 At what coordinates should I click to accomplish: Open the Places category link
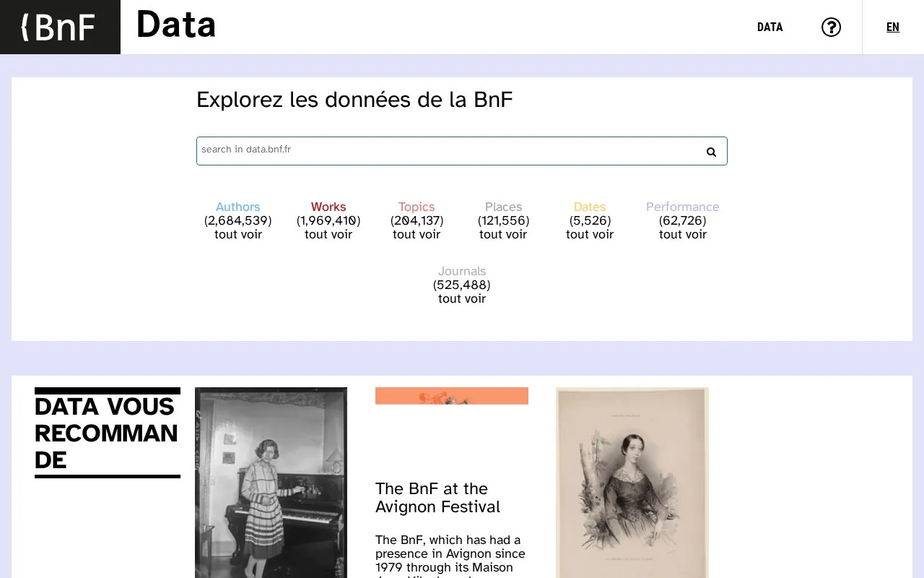tap(503, 207)
